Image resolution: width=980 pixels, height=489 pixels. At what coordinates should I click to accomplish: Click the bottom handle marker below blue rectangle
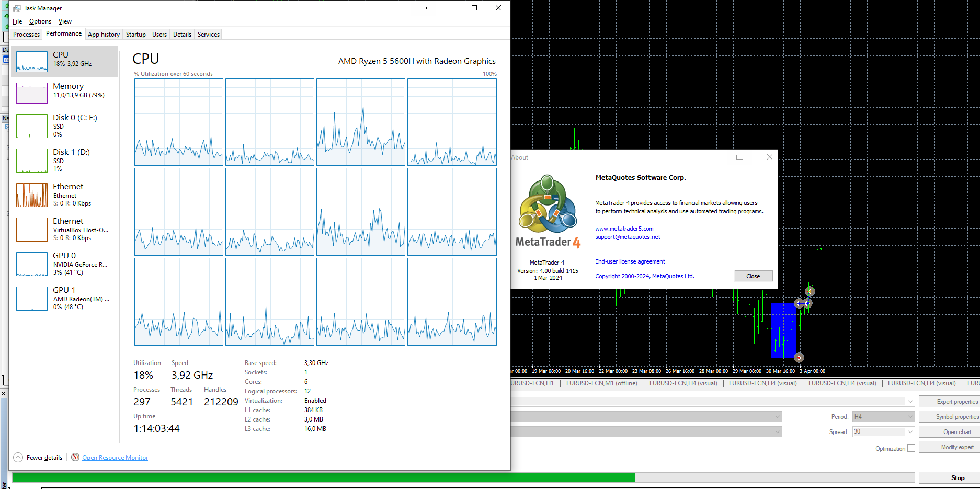point(799,358)
